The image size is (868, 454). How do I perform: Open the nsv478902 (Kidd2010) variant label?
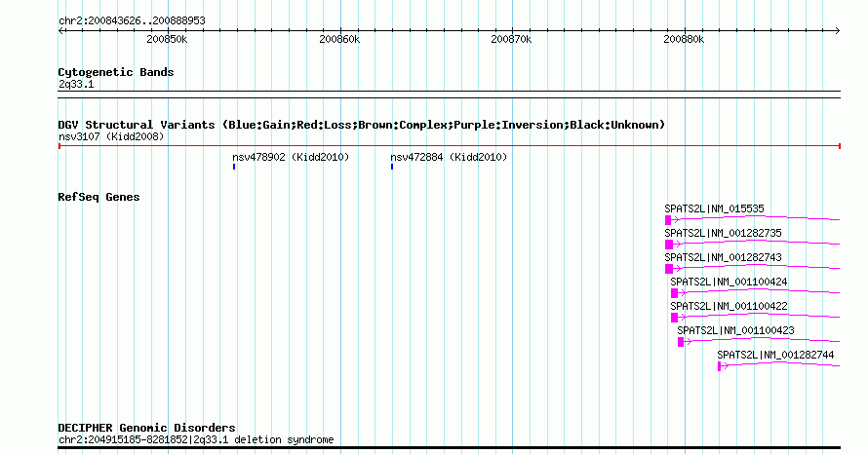[291, 157]
